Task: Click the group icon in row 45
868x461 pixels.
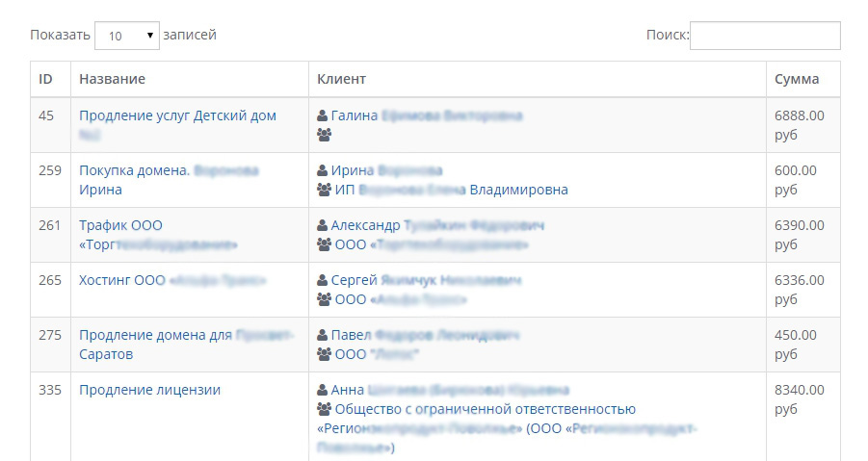Action: pos(324,135)
